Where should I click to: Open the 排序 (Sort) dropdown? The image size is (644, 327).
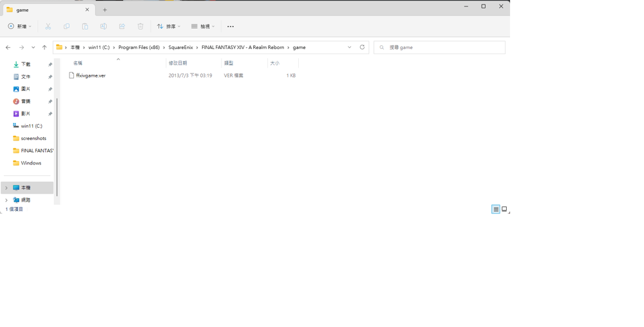(168, 26)
